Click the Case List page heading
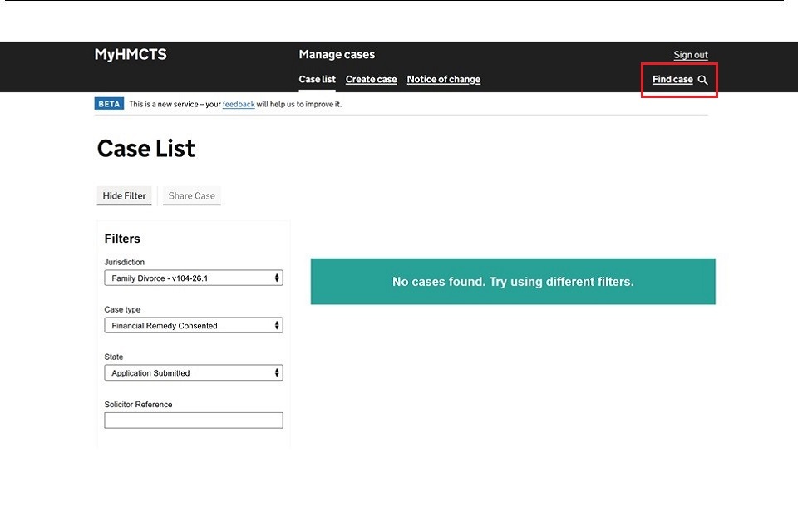The width and height of the screenshot is (798, 532). [146, 149]
